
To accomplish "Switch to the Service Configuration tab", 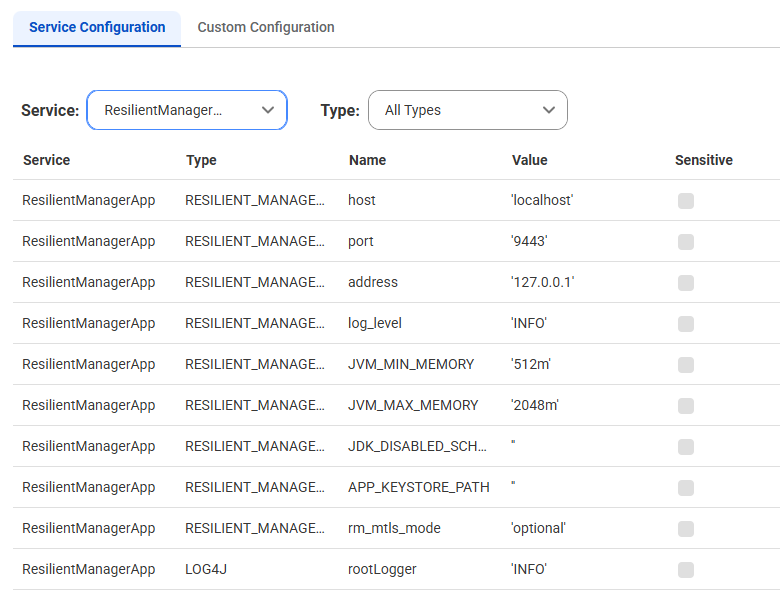I will coord(97,27).
